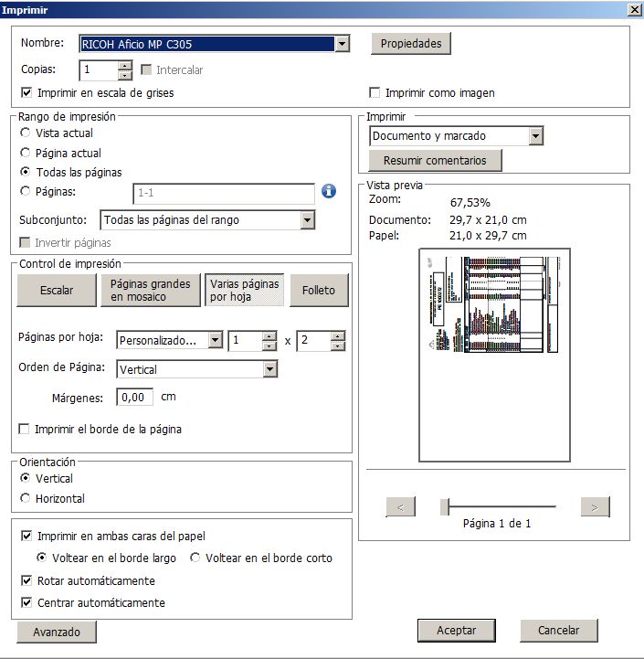Increase the Copias spinner value

pos(125,65)
